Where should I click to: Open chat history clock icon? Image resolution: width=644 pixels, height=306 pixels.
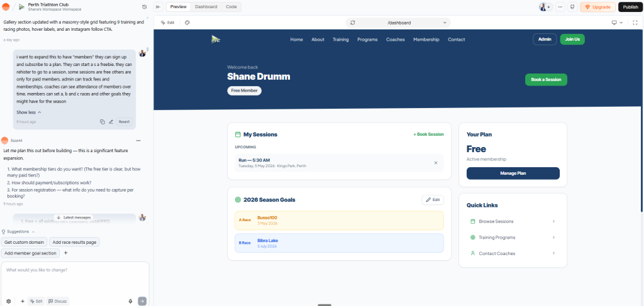point(144,7)
